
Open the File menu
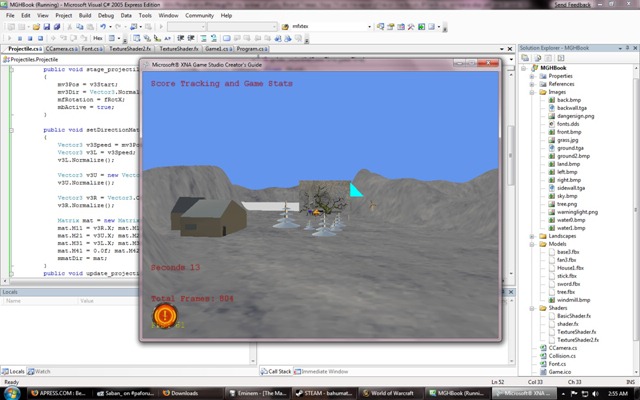(10, 16)
